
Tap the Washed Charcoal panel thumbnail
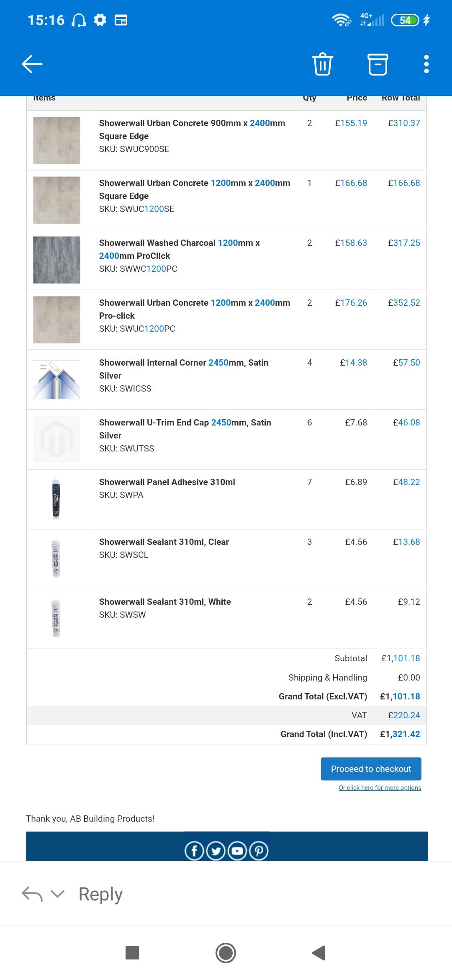(x=56, y=260)
